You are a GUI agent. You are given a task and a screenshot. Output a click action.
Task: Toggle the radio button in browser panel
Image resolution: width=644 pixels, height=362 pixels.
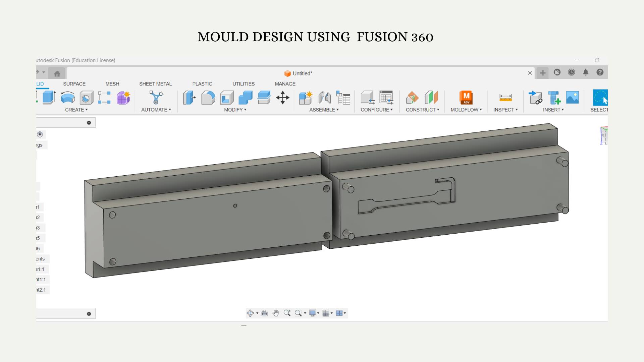pos(40,134)
